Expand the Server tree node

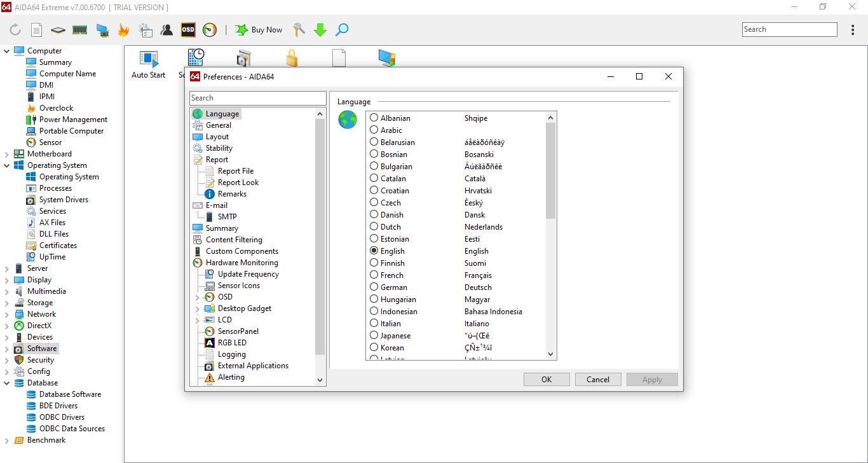[7, 268]
